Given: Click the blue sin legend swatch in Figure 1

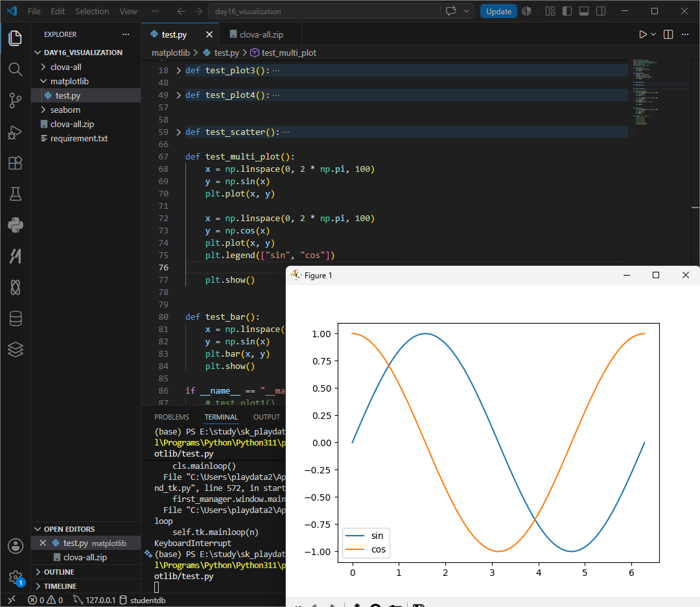Looking at the screenshot, I should [355, 536].
